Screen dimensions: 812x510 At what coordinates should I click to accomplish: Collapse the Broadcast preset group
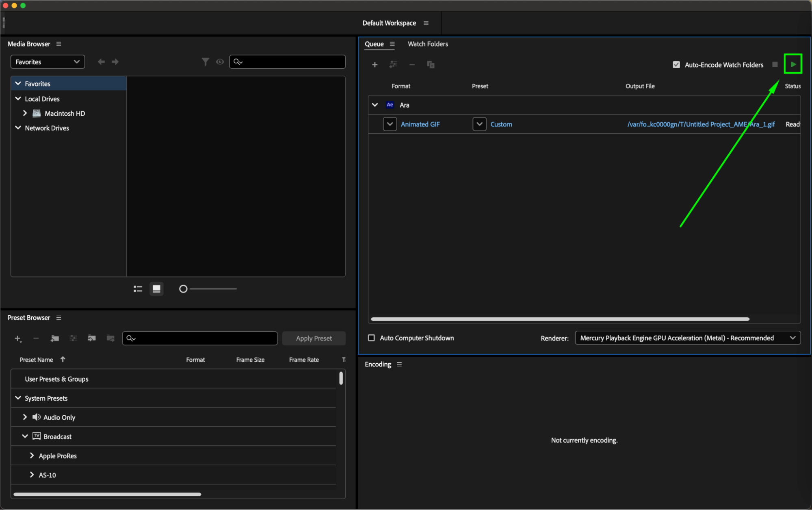click(x=25, y=436)
